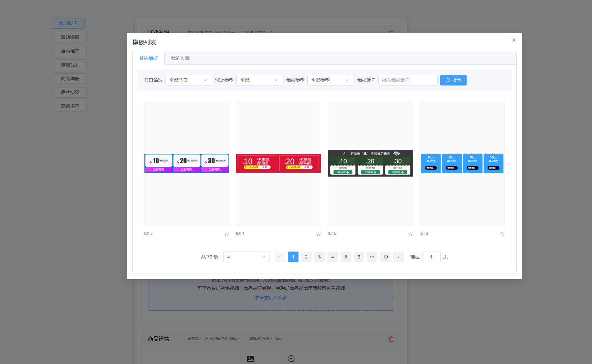
Task: Open the page size selector showing 4
Action: [x=246, y=257]
